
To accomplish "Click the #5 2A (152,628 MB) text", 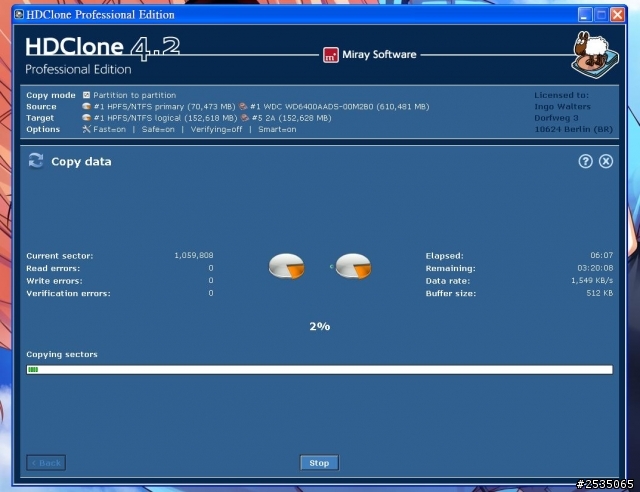I will point(291,118).
